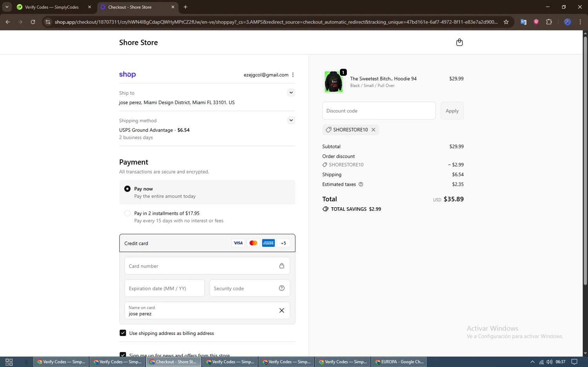Click the volume speaker tray icon
The width and height of the screenshot is (588, 367).
coord(549,362)
